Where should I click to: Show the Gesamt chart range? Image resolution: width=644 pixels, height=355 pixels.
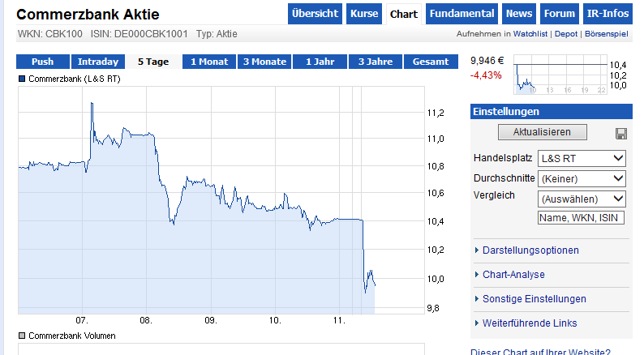point(431,62)
